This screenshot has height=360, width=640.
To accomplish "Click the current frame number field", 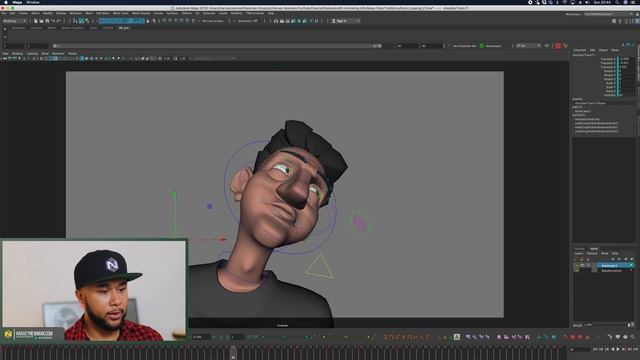I will pos(580,349).
